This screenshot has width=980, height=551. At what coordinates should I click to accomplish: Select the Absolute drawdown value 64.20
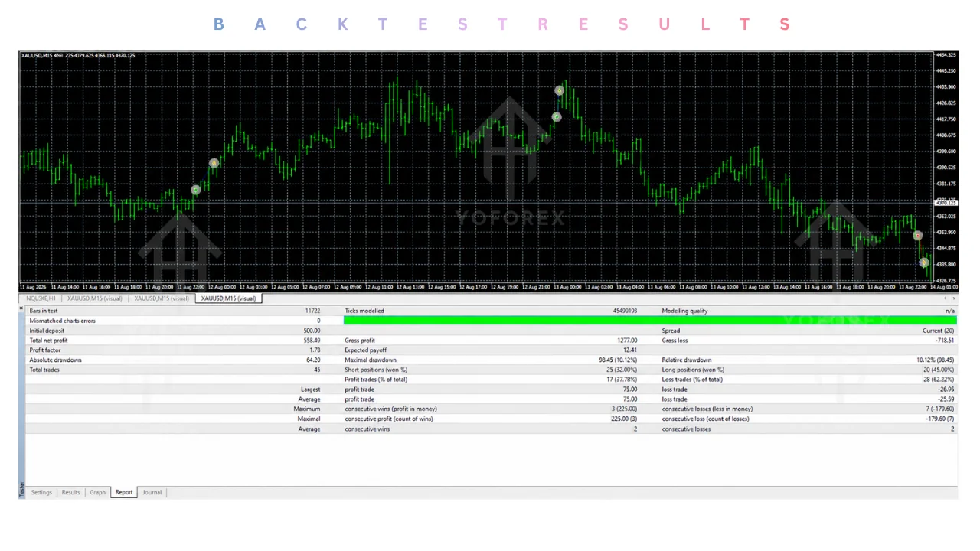[313, 360]
